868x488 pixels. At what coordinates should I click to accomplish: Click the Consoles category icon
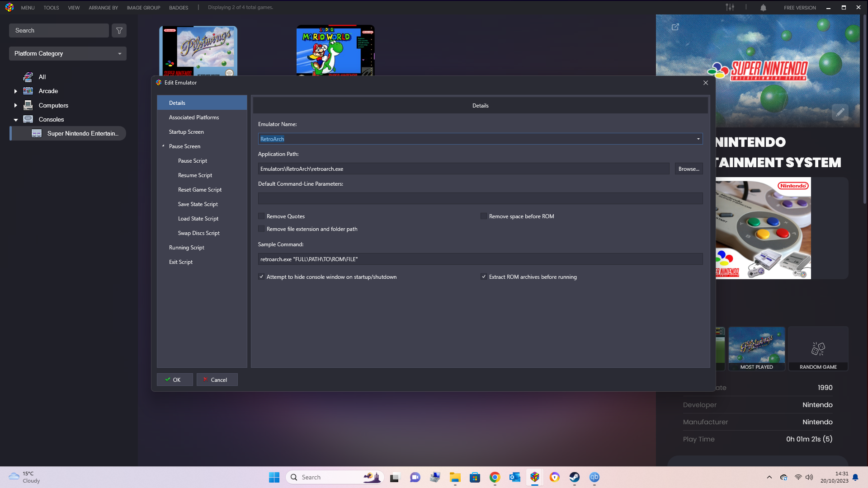click(28, 119)
